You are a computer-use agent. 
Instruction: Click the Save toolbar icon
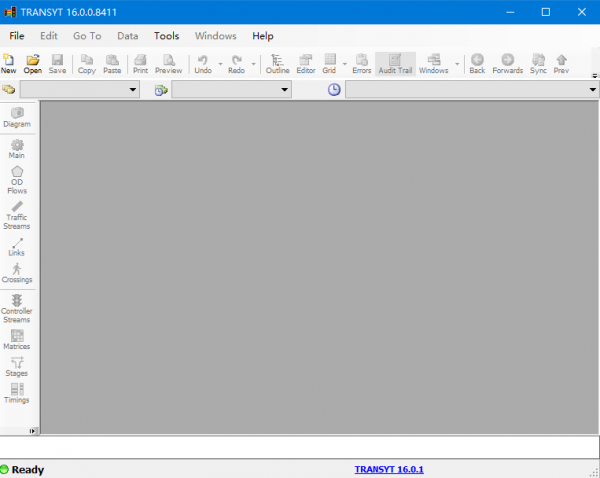[x=57, y=64]
